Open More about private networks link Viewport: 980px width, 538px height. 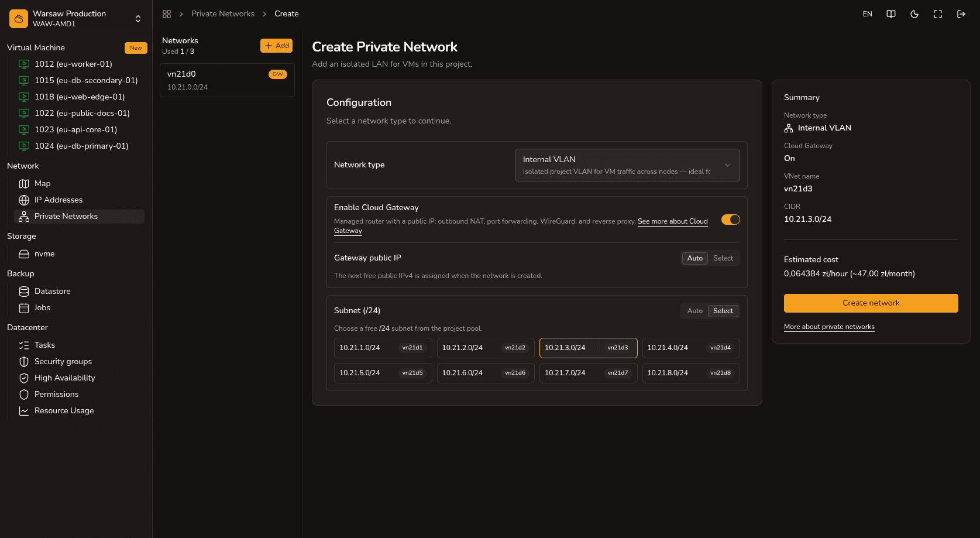coord(829,327)
